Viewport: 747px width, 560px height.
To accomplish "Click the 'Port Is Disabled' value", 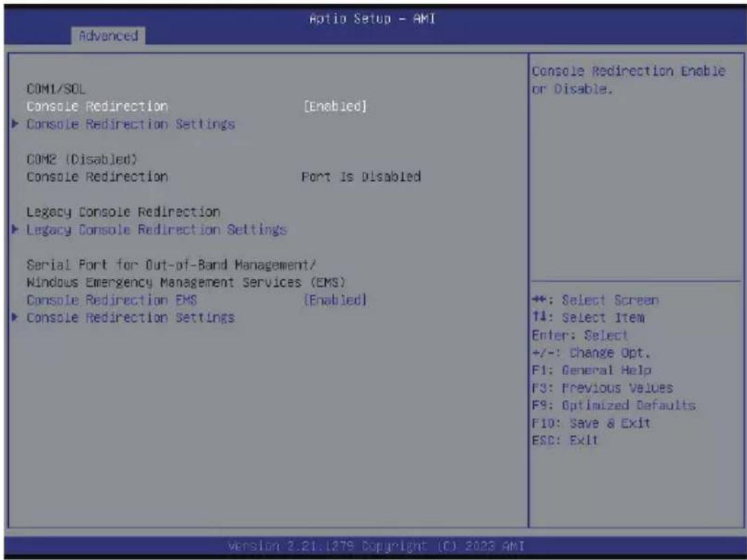I will point(361,177).
